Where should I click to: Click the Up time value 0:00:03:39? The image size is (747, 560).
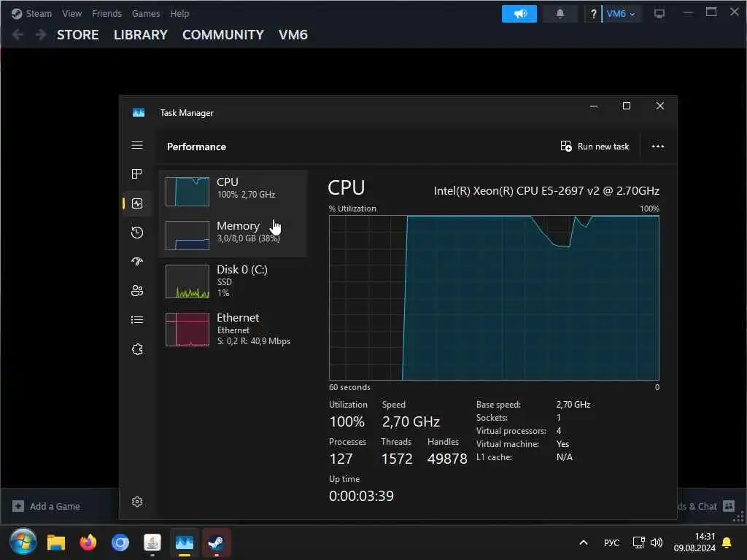[x=361, y=496]
